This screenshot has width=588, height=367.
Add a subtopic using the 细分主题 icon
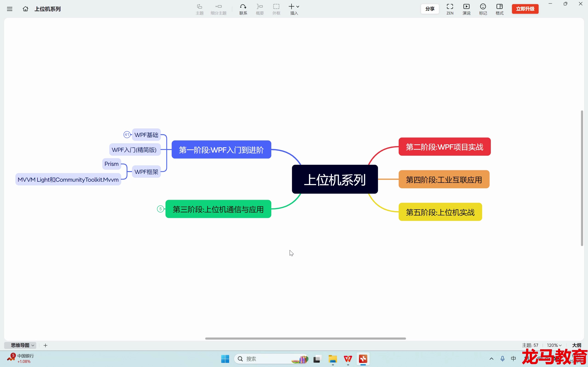pos(218,9)
